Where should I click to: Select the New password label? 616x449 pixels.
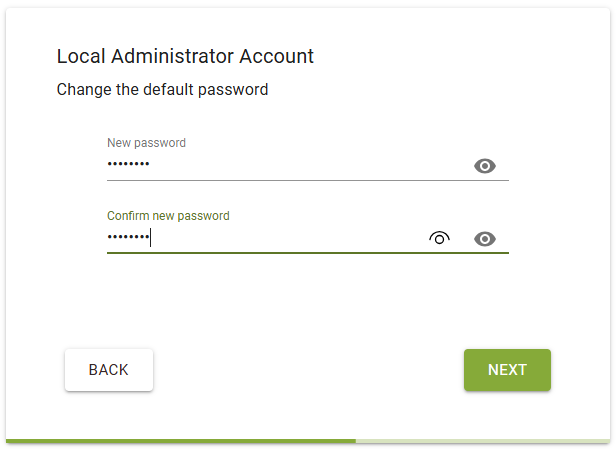click(x=146, y=143)
